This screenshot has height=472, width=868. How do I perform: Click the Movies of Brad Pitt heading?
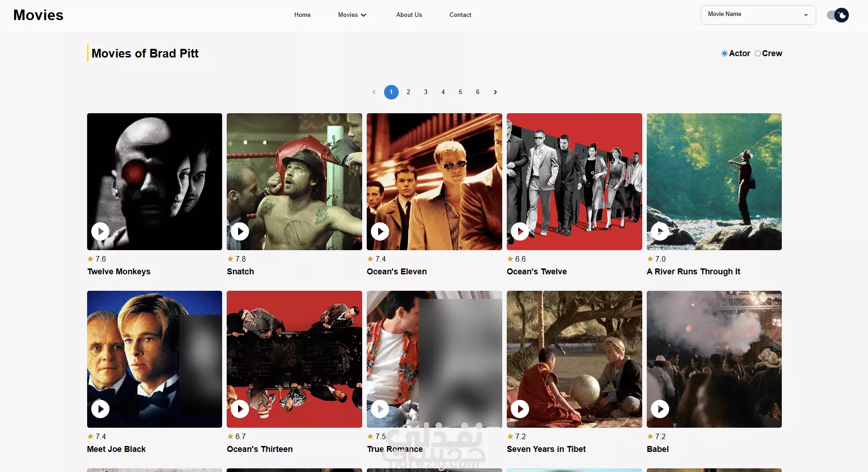[x=145, y=53]
